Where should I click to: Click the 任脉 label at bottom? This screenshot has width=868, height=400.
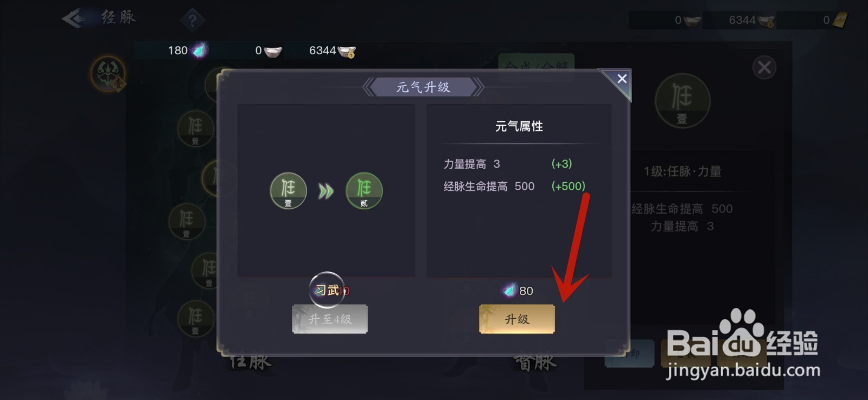(250, 362)
